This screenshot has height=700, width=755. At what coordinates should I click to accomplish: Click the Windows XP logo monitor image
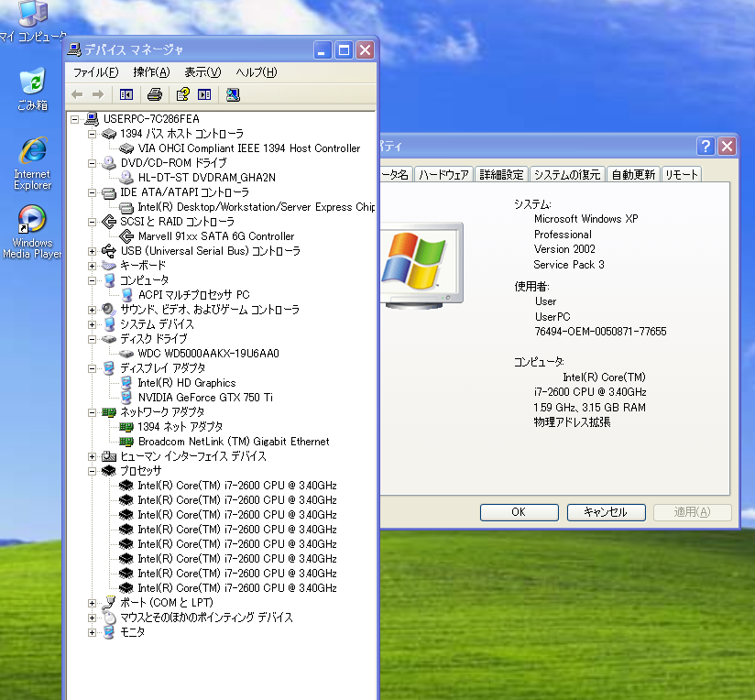(421, 266)
